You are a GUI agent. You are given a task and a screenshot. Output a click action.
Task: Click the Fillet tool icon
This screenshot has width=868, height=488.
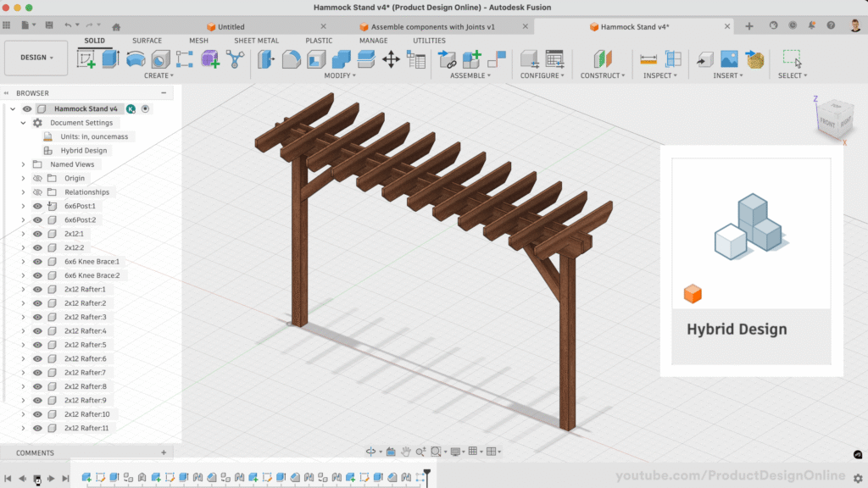click(x=291, y=58)
